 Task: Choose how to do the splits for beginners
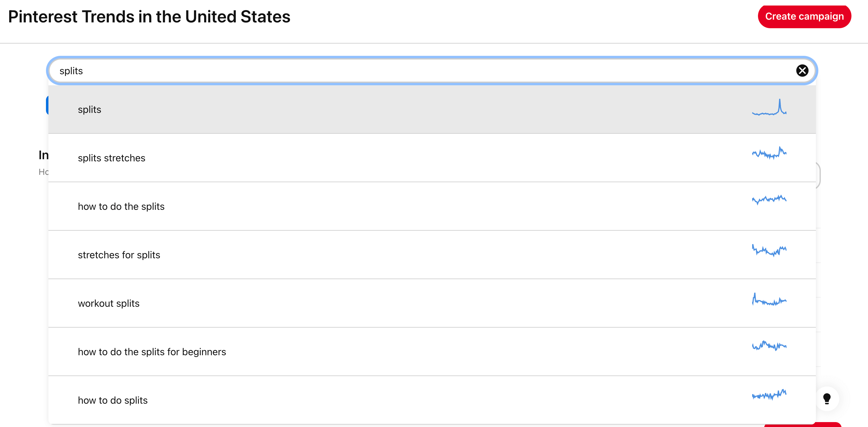click(x=432, y=352)
